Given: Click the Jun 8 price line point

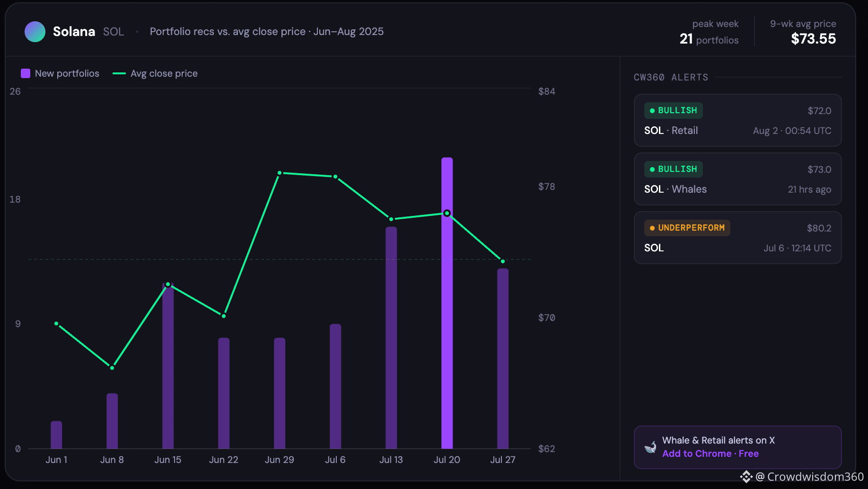Looking at the screenshot, I should point(112,368).
